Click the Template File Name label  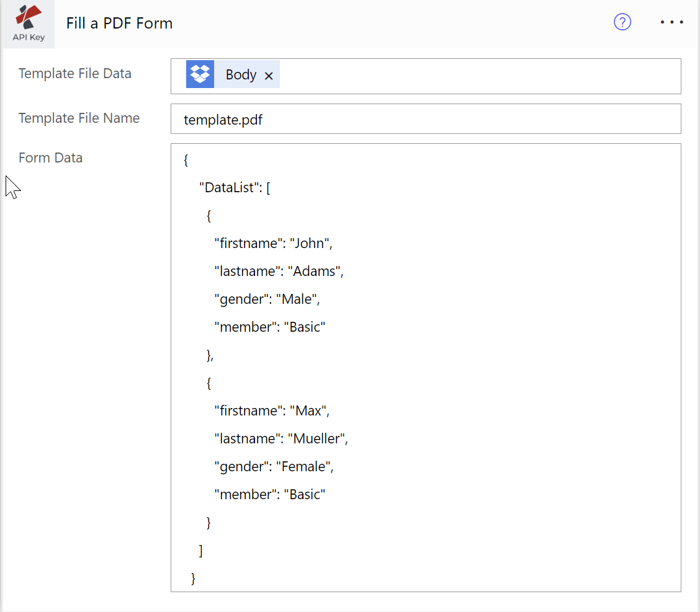point(79,118)
